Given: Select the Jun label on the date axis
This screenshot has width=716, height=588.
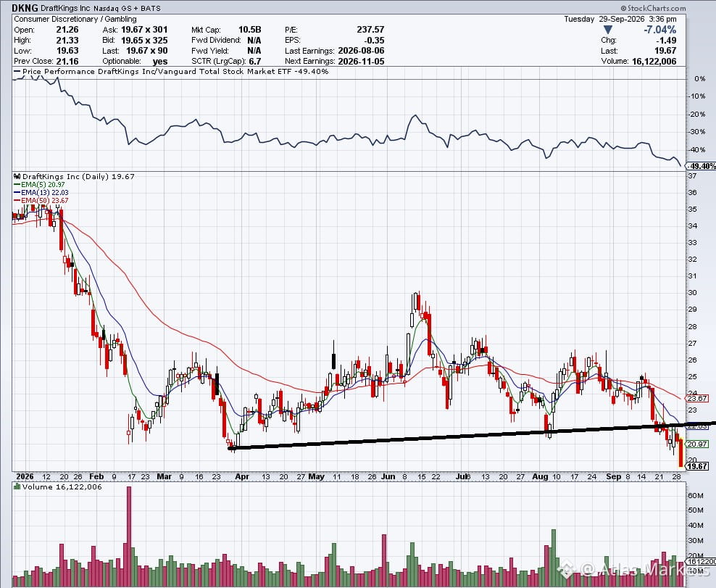Looking at the screenshot, I should click(x=388, y=476).
